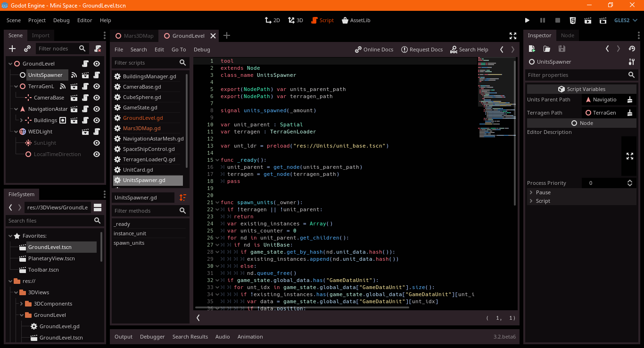Click Request Docs
The width and height of the screenshot is (644, 348).
click(422, 50)
